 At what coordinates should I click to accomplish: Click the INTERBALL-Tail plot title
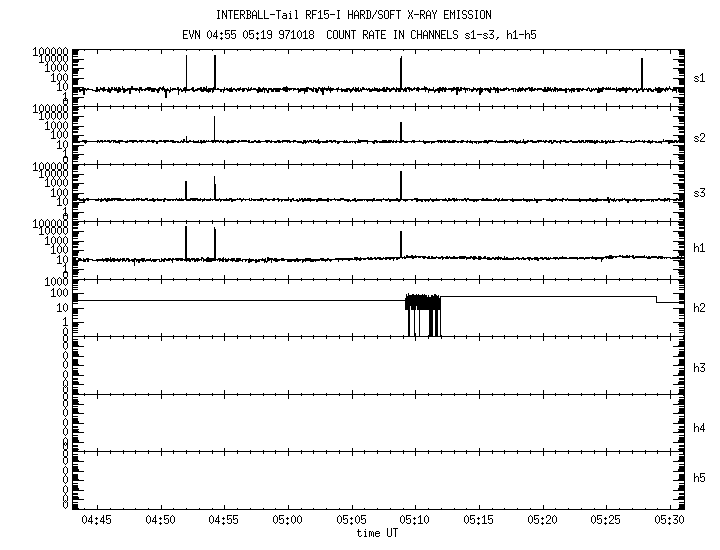click(353, 14)
